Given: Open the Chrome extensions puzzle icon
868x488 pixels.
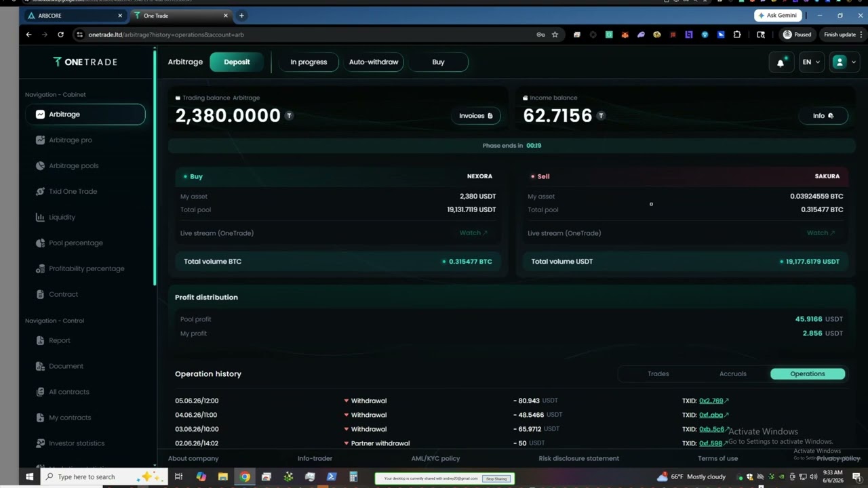Looking at the screenshot, I should 737,35.
